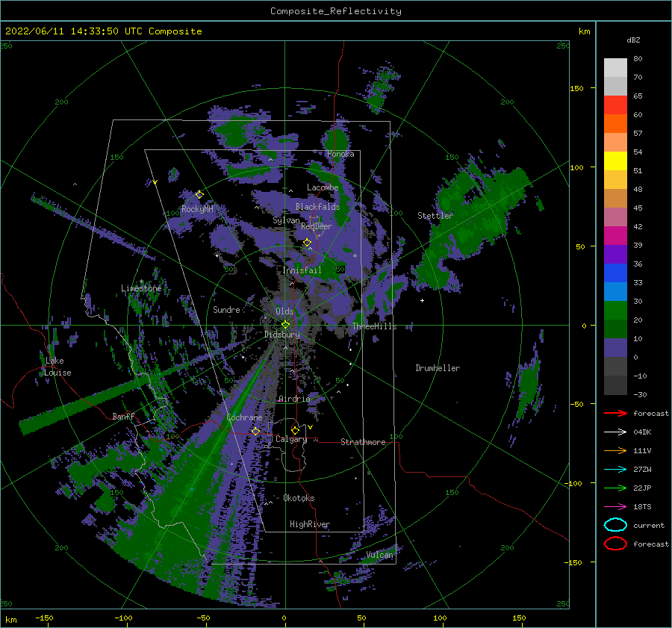
Task: Click the Cochrane label
Action: click(244, 417)
